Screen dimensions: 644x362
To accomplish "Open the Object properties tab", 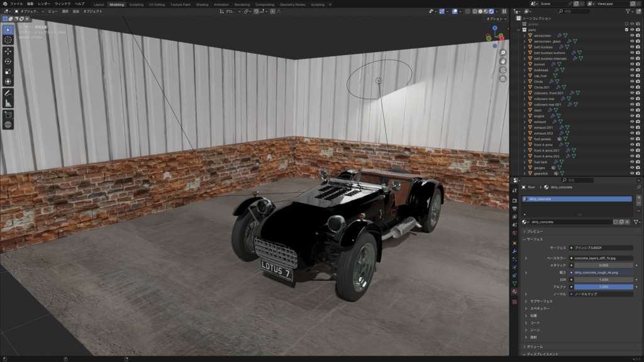I will click(514, 243).
